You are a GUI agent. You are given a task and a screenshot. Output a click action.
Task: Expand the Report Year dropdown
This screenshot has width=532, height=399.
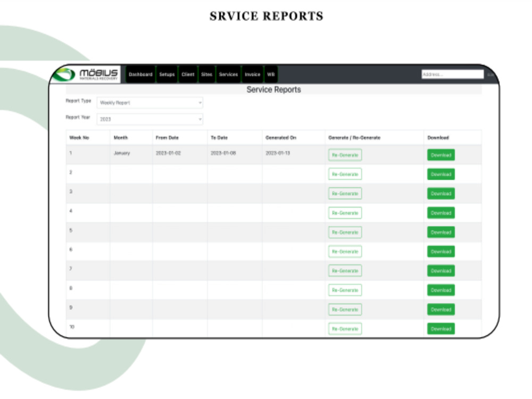pos(150,119)
